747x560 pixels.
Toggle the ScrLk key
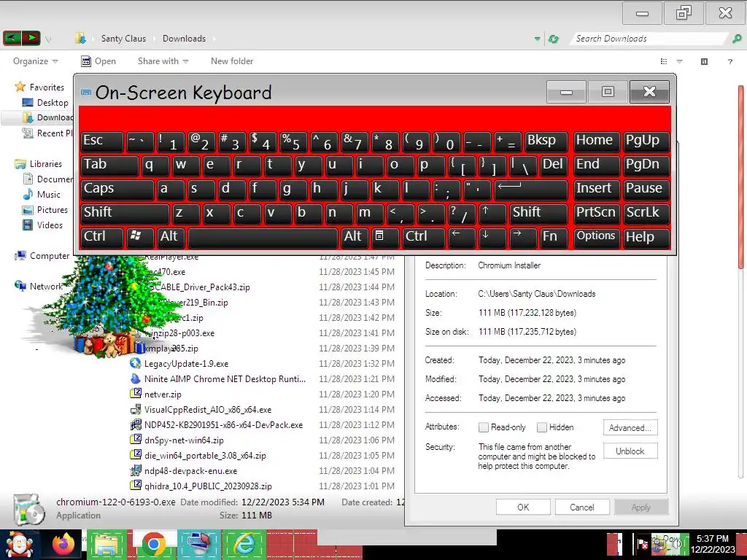point(646,213)
